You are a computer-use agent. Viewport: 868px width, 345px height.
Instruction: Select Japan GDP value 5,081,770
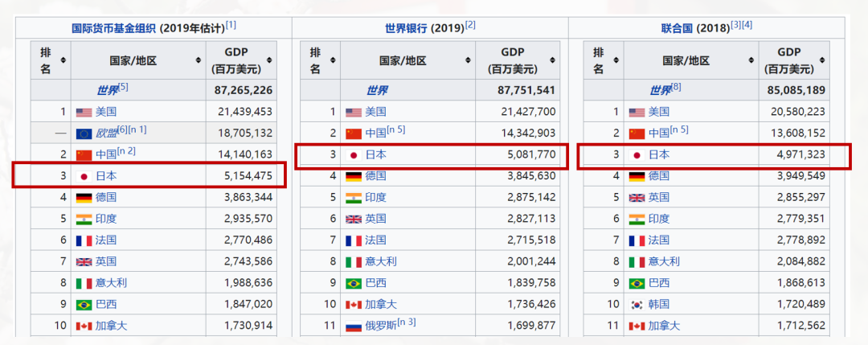pos(531,154)
